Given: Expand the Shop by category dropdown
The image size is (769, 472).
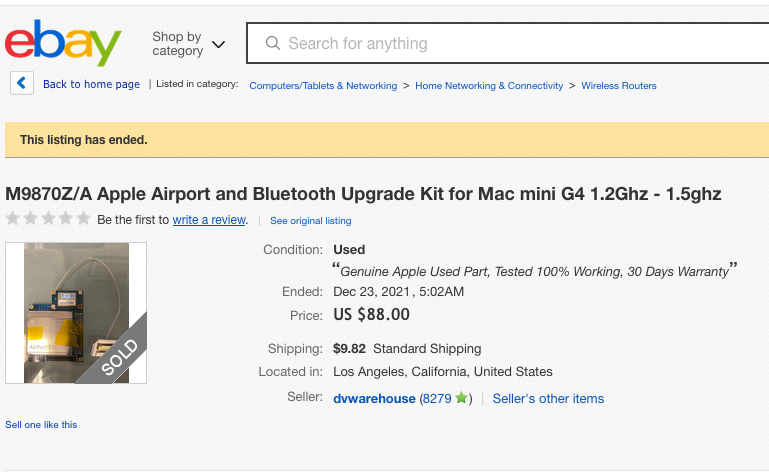Looking at the screenshot, I should [188, 44].
